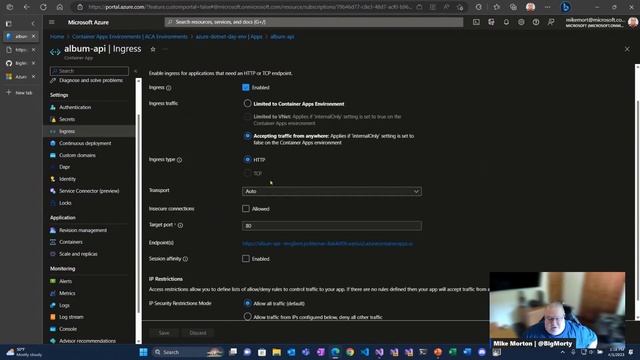Click the Microsoft Azure home label
Screen dimensions: 640x360
[88, 22]
